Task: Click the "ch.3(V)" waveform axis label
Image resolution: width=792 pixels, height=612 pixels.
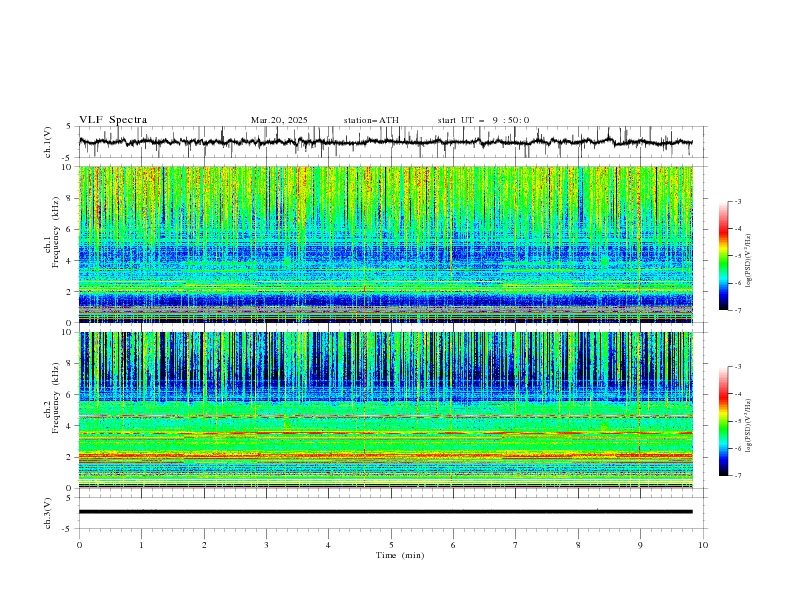Action: point(48,513)
